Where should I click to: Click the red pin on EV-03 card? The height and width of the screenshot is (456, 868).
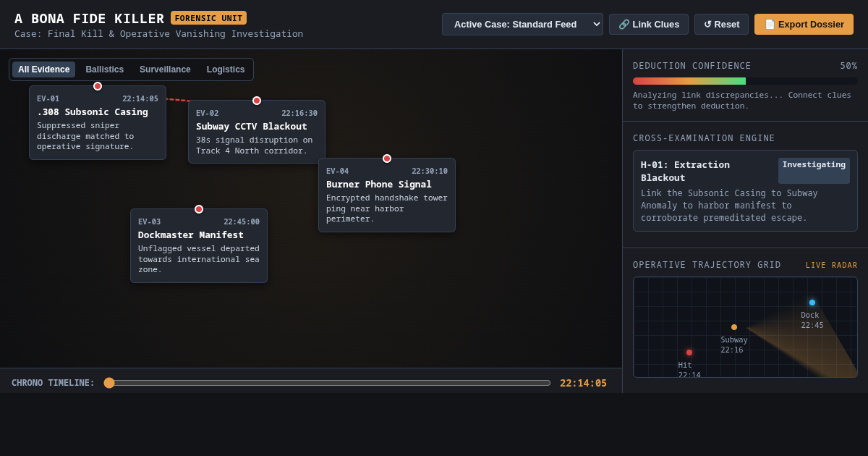[x=199, y=209]
